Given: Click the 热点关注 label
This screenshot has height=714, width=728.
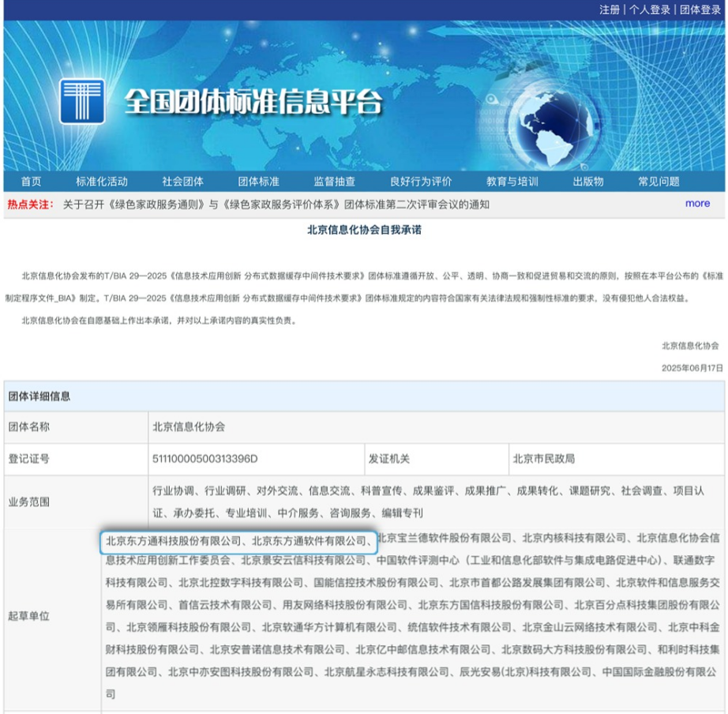Looking at the screenshot, I should pos(30,205).
